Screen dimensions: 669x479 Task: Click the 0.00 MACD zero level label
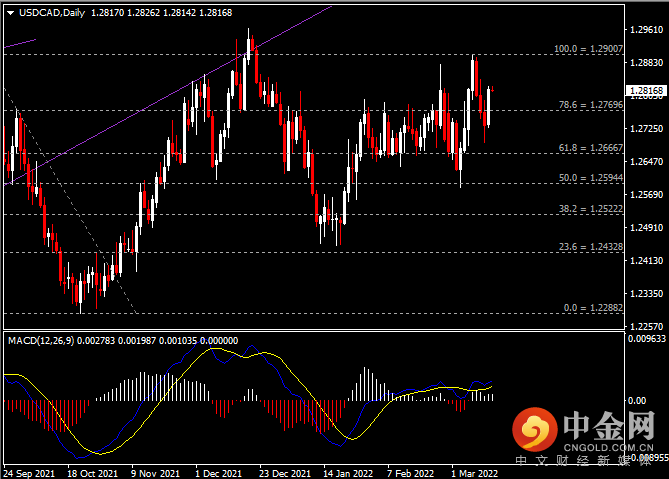(x=637, y=401)
